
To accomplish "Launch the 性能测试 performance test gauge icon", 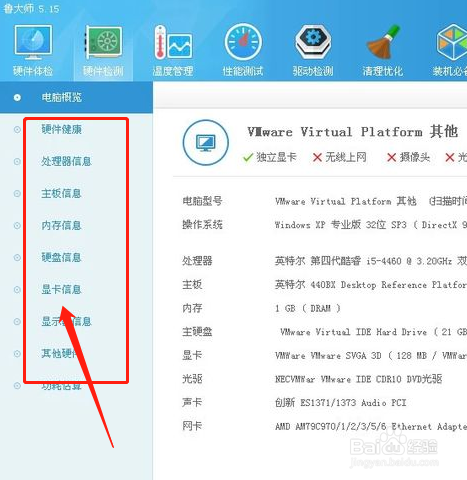I will coord(243,50).
